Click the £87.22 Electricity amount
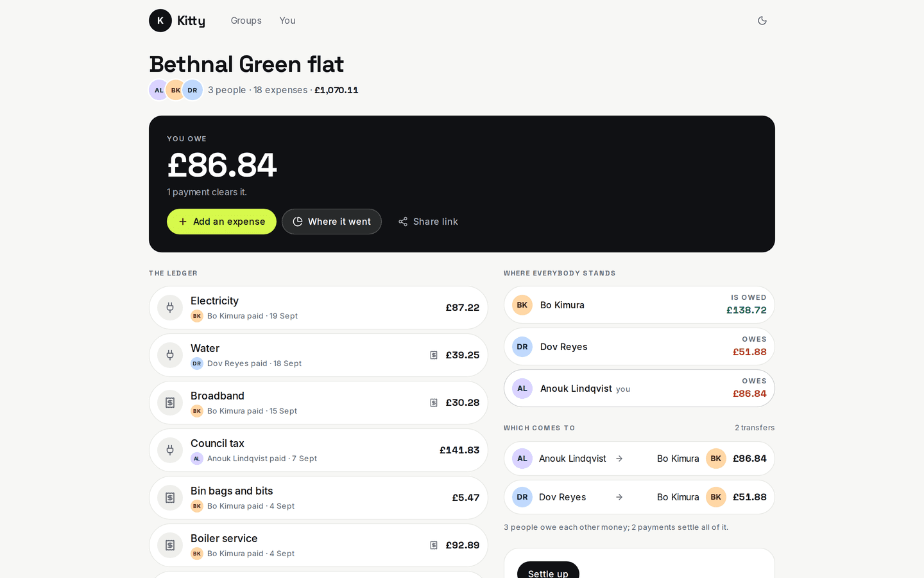 point(463,308)
